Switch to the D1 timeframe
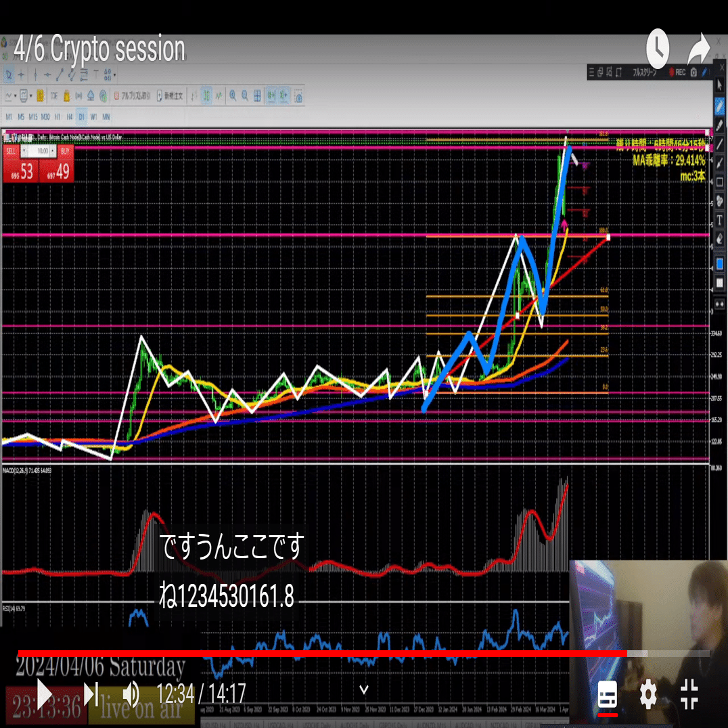 (x=80, y=116)
